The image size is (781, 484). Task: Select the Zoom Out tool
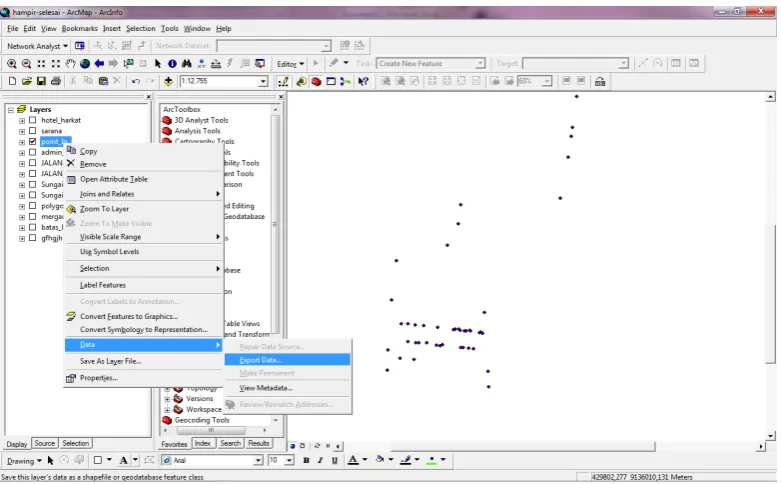pos(26,64)
